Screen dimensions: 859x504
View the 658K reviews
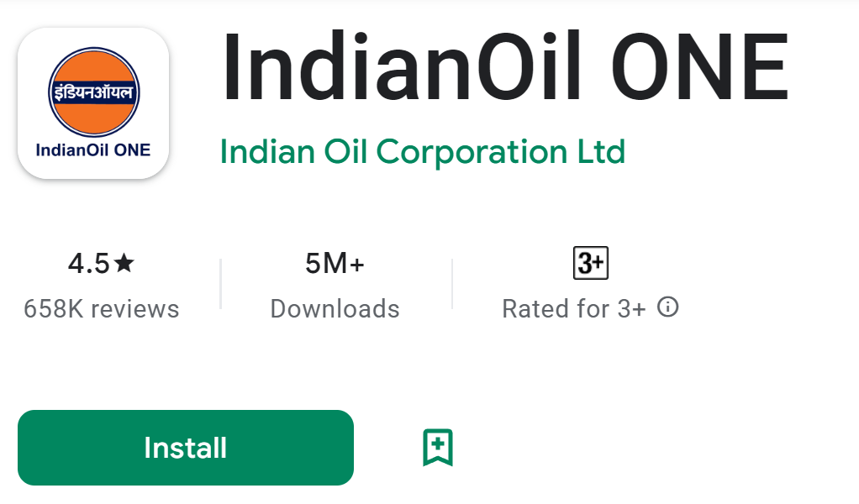[102, 309]
